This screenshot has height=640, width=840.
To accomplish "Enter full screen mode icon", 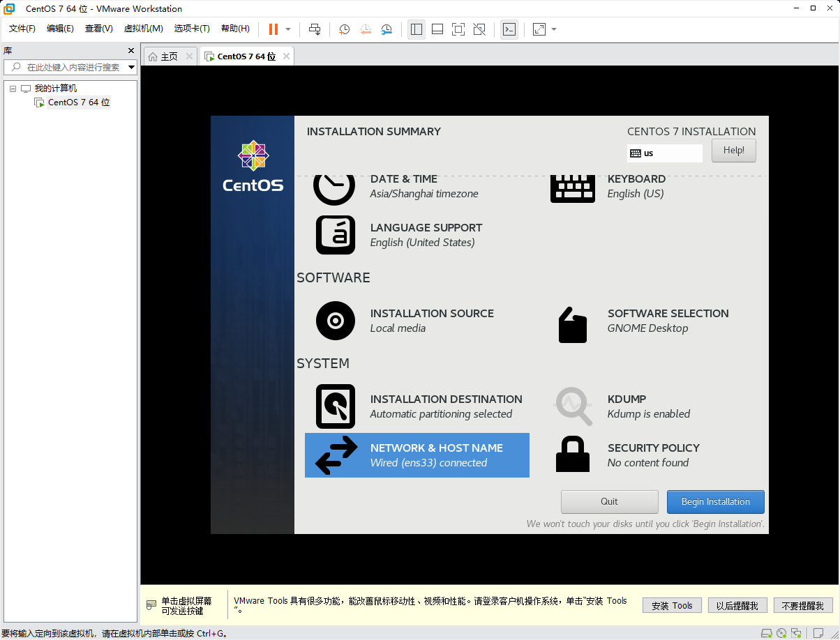I will click(x=458, y=29).
